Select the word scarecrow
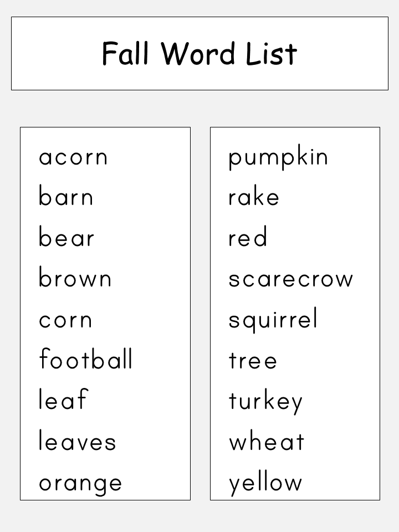The height and width of the screenshot is (532, 399). [291, 279]
